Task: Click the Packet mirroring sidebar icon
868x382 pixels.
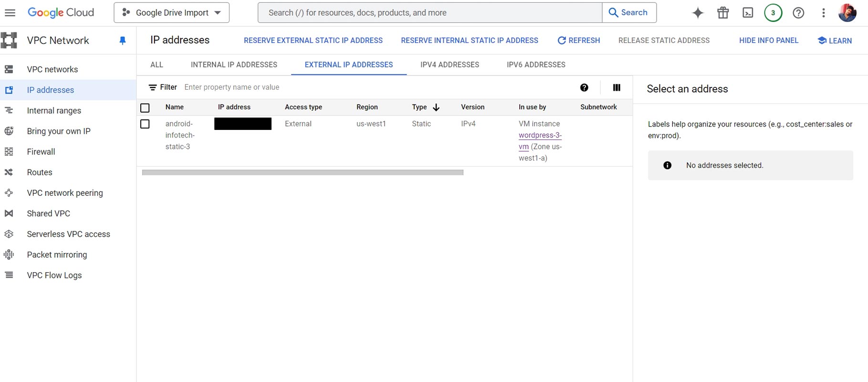Action: pos(9,255)
